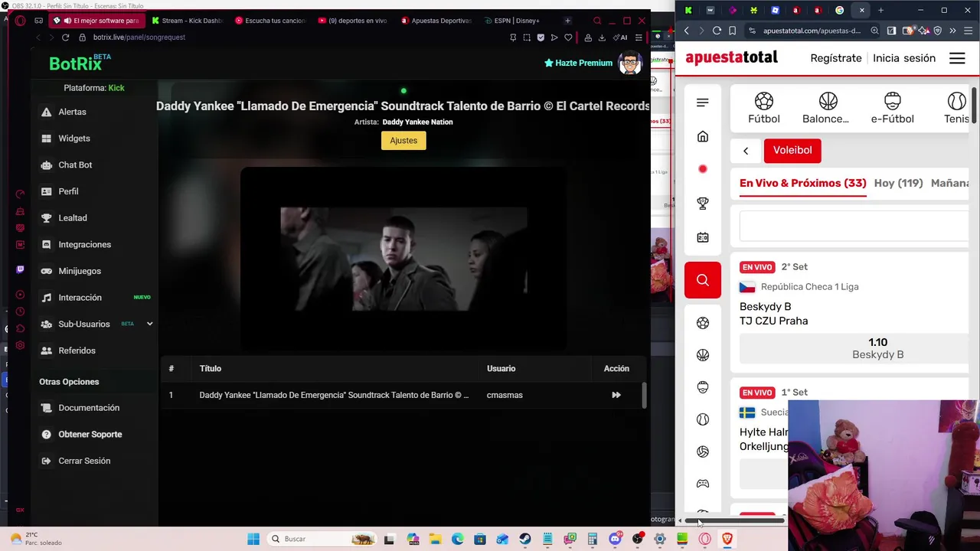Image resolution: width=980 pixels, height=551 pixels.
Task: Click the back arrow beside Voleibol
Action: [x=746, y=151]
